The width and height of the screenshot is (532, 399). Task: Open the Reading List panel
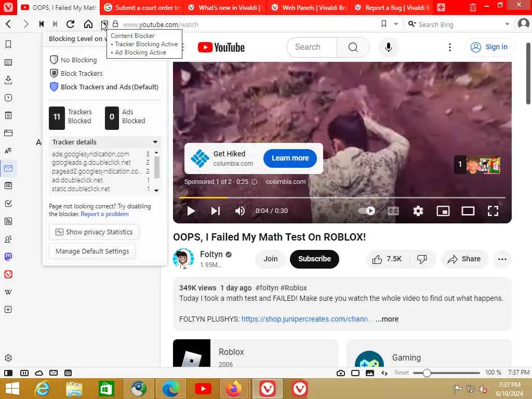pyautogui.click(x=8, y=62)
